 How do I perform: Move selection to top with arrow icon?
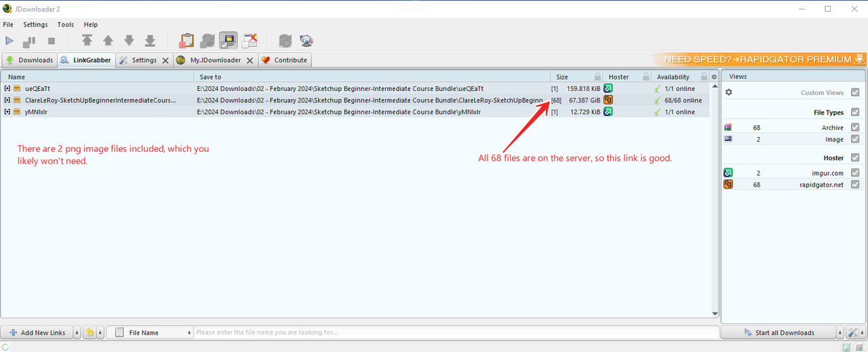[87, 41]
